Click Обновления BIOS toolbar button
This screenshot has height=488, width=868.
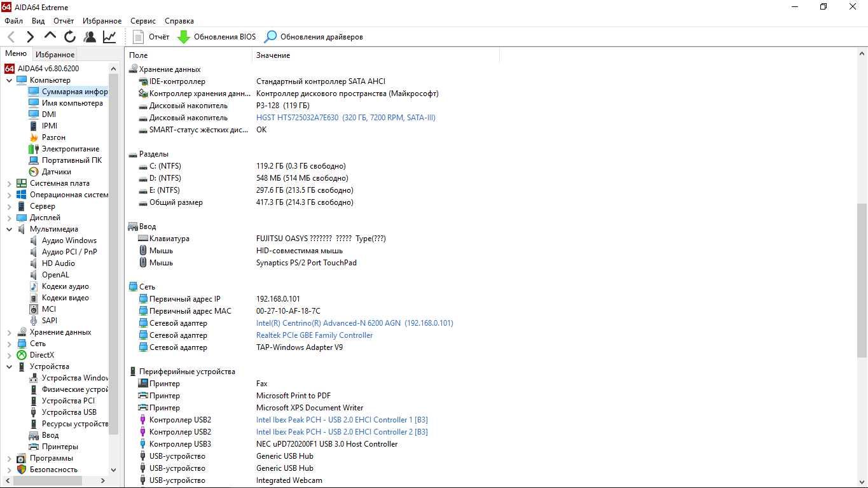216,37
